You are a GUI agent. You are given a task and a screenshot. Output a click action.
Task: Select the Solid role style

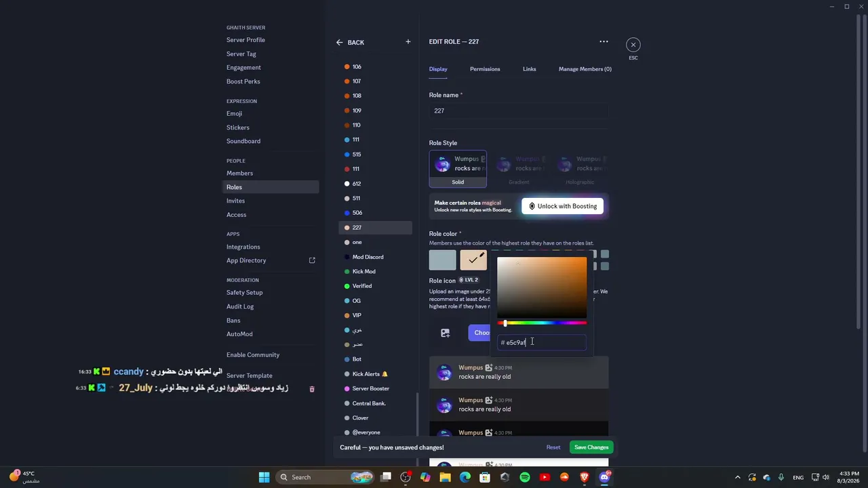(x=458, y=169)
